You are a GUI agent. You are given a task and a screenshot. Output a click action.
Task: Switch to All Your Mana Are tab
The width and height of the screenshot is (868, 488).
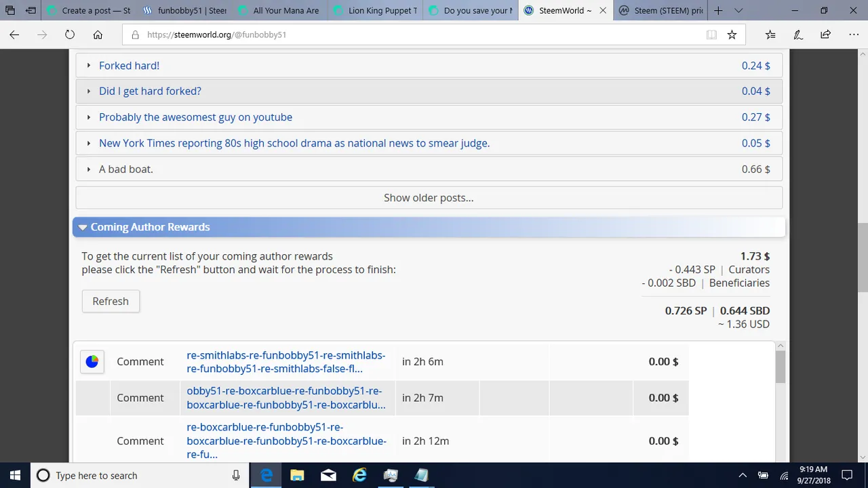click(x=279, y=10)
